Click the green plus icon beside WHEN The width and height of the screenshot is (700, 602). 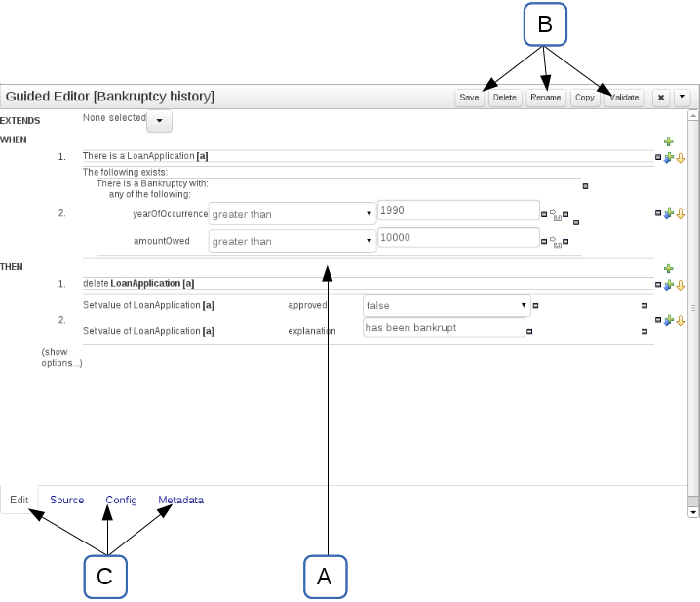pyautogui.click(x=669, y=142)
